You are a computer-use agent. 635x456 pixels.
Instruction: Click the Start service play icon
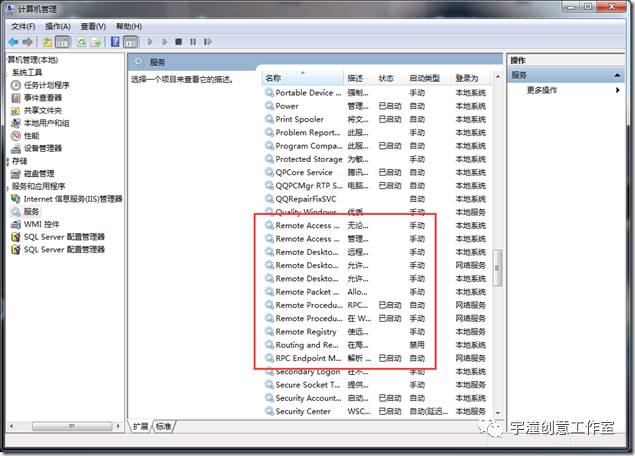[x=150, y=42]
